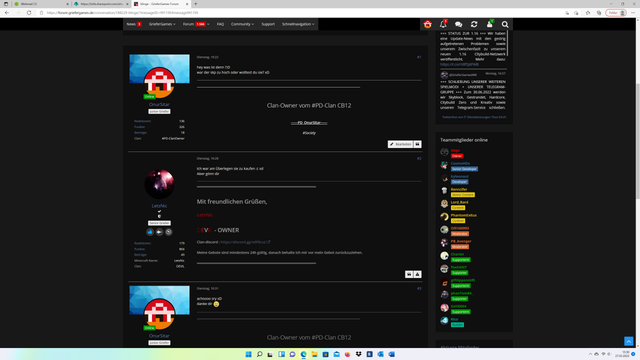The image size is (640, 360).
Task: Open conversations chat bubble icon
Action: click(458, 24)
